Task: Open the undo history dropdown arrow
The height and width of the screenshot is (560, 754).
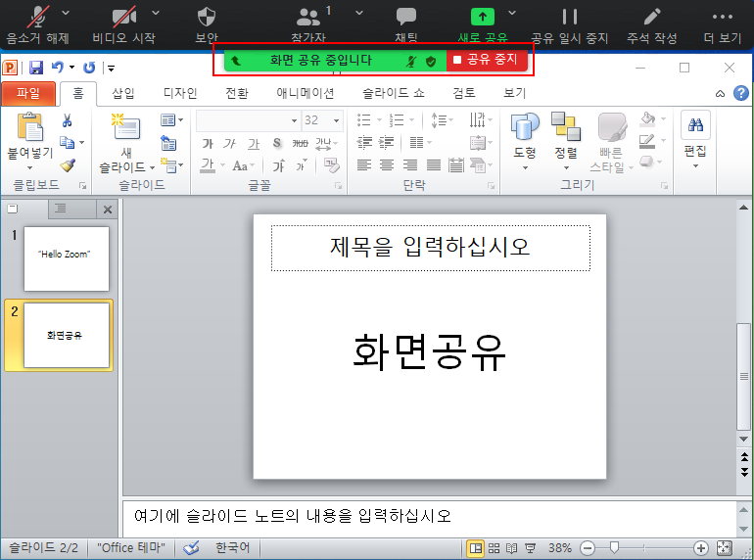Action: (x=71, y=68)
